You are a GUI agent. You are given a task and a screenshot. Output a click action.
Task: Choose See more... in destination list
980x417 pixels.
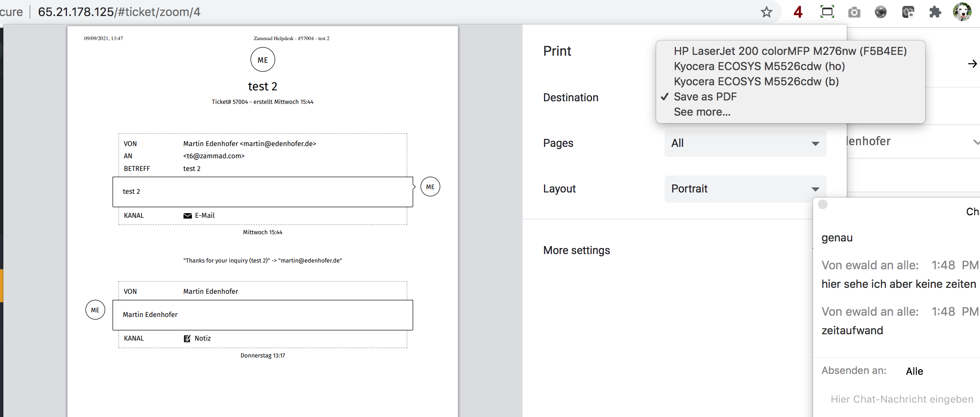[790, 112]
